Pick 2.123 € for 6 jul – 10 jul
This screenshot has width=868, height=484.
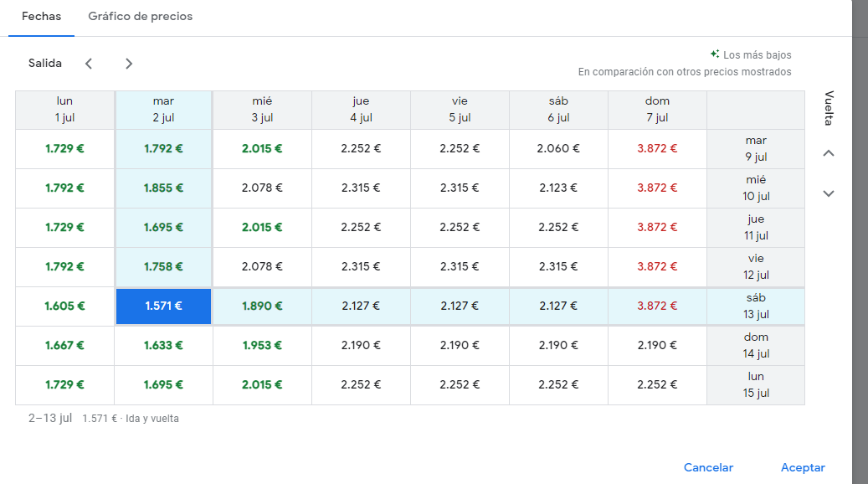[x=558, y=188]
